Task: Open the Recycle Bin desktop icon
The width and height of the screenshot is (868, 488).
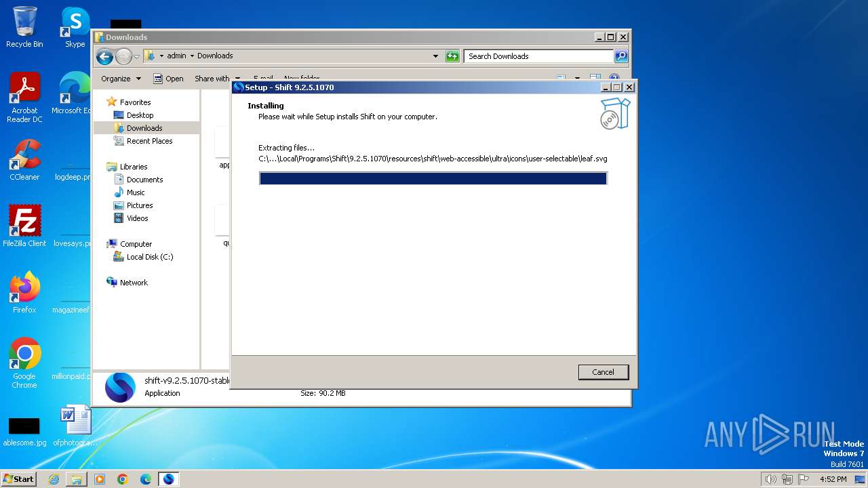Action: coord(24,27)
